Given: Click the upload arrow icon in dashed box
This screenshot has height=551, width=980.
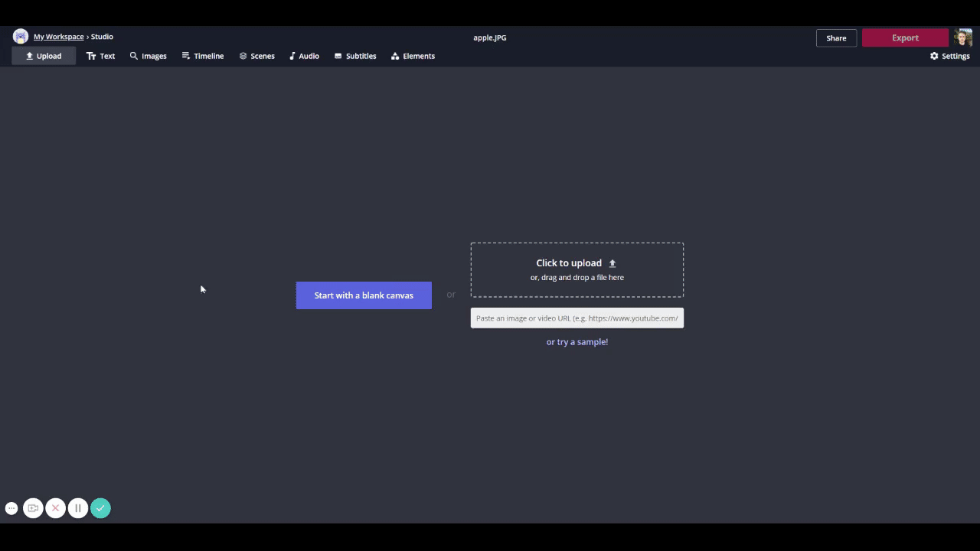Looking at the screenshot, I should click(612, 263).
